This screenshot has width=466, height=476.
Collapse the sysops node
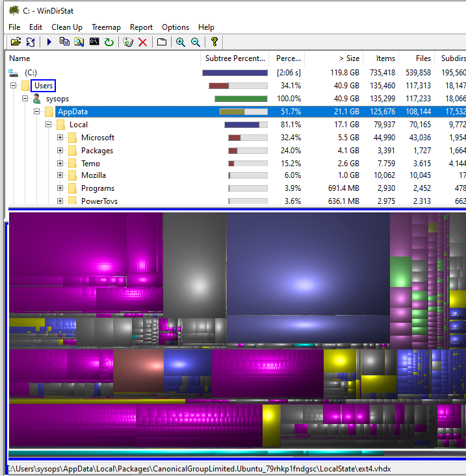click(25, 98)
